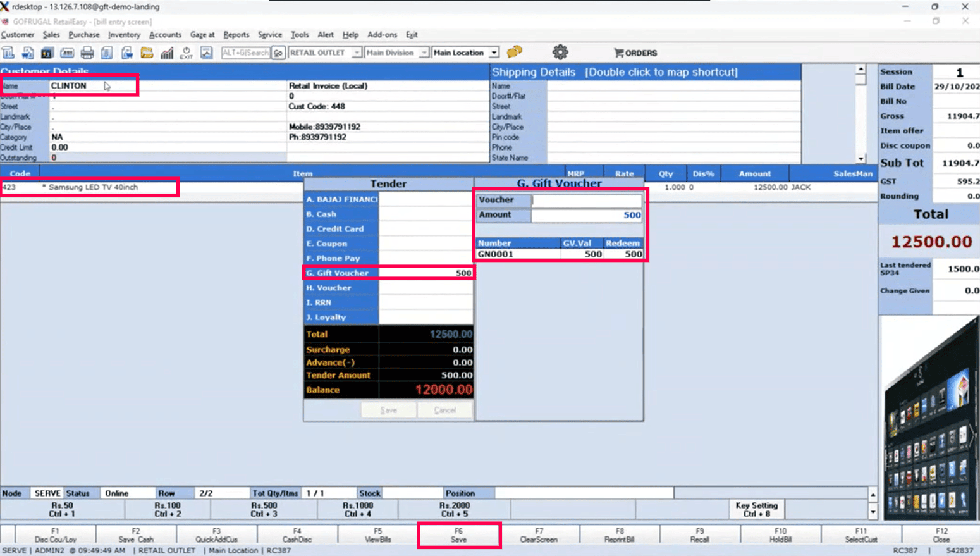This screenshot has height=556, width=980.
Task: Click the F1 Disc Cou/Loy button
Action: 56,535
